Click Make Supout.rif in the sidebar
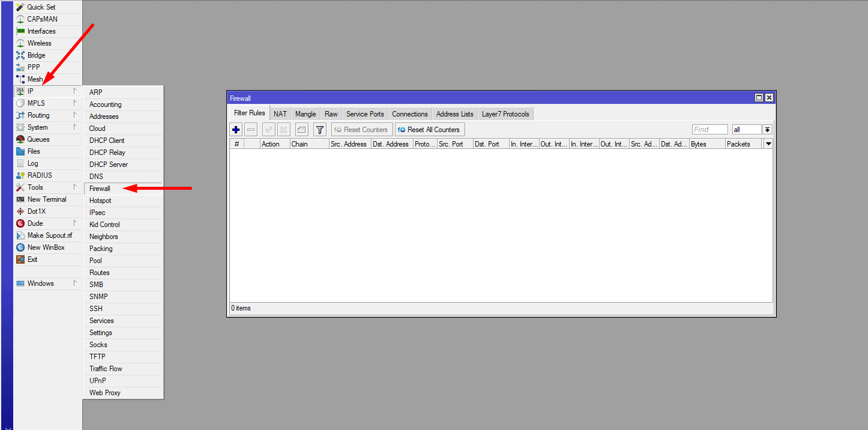Screen dimensions: 868x430 [x=48, y=235]
